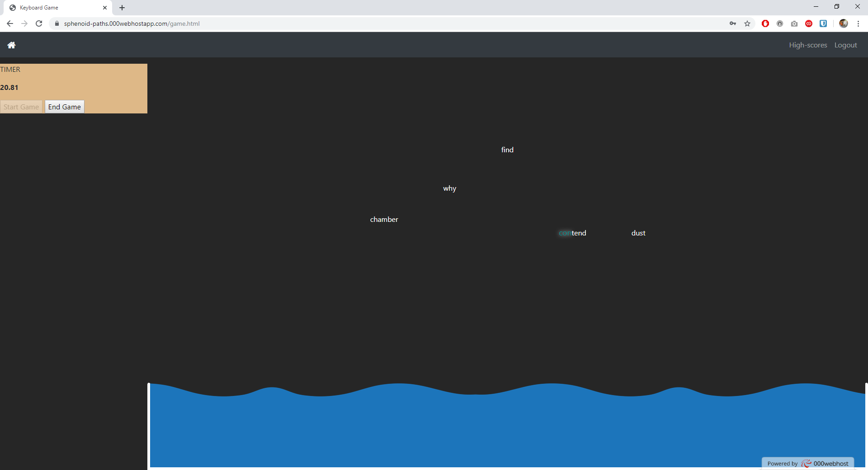
Task: Open Chrome's three-dot menu
Action: 858,23
